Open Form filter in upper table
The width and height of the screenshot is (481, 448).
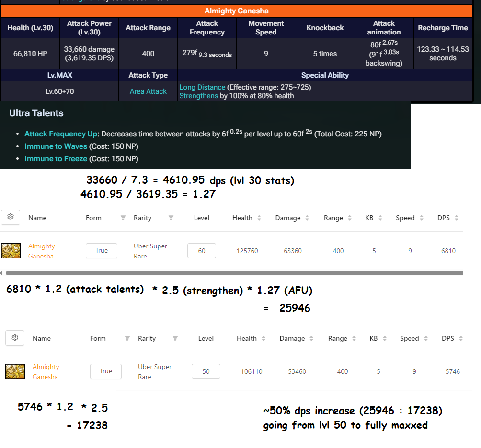(123, 218)
